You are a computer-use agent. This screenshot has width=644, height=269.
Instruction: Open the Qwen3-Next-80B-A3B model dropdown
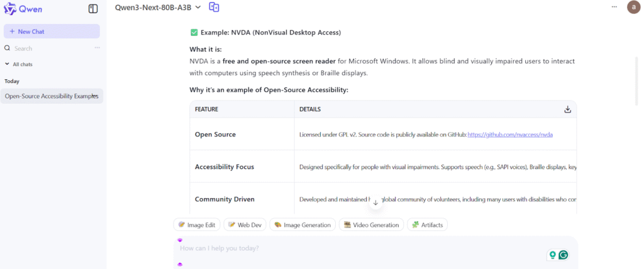click(x=158, y=7)
